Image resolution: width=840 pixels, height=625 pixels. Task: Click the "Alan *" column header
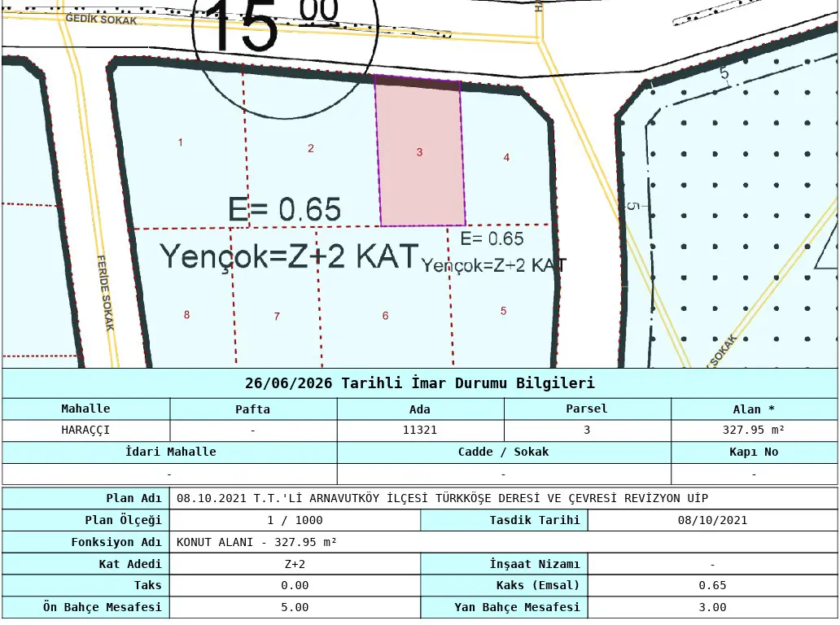754,409
